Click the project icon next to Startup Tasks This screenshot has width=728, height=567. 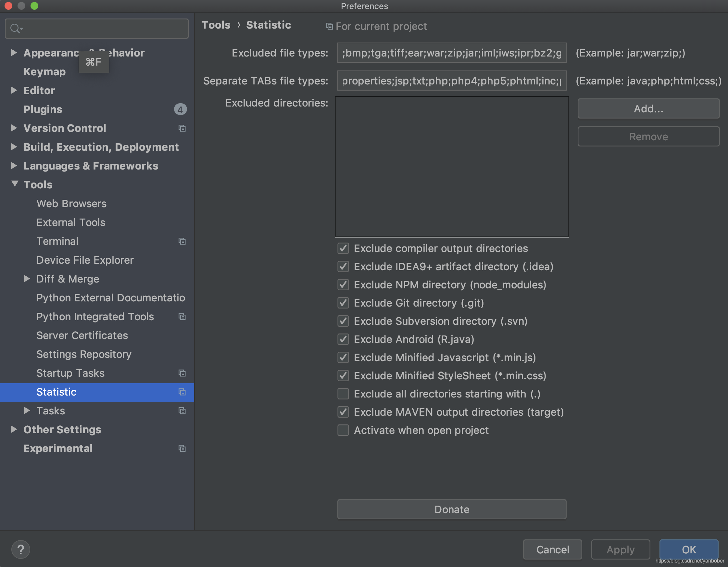click(x=182, y=373)
